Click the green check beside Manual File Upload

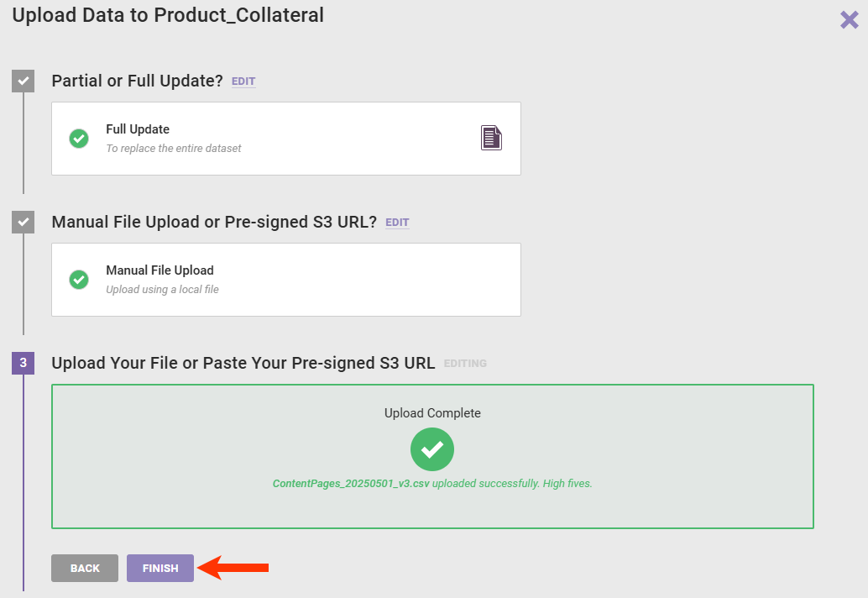[x=79, y=280]
